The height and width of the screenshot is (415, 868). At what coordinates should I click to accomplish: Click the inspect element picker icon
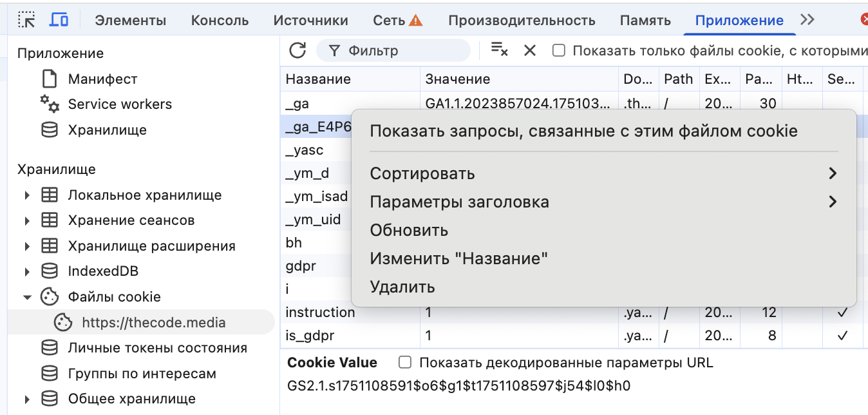click(x=26, y=20)
